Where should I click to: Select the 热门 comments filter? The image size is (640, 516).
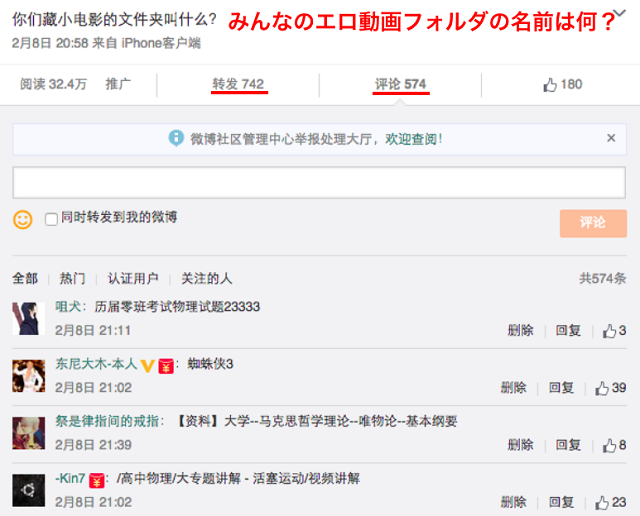(x=73, y=278)
